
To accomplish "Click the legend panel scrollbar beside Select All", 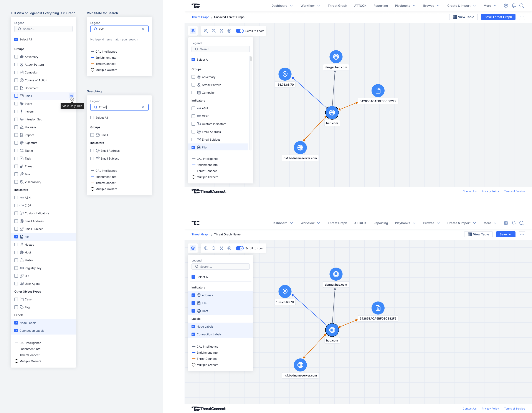I will [x=251, y=59].
